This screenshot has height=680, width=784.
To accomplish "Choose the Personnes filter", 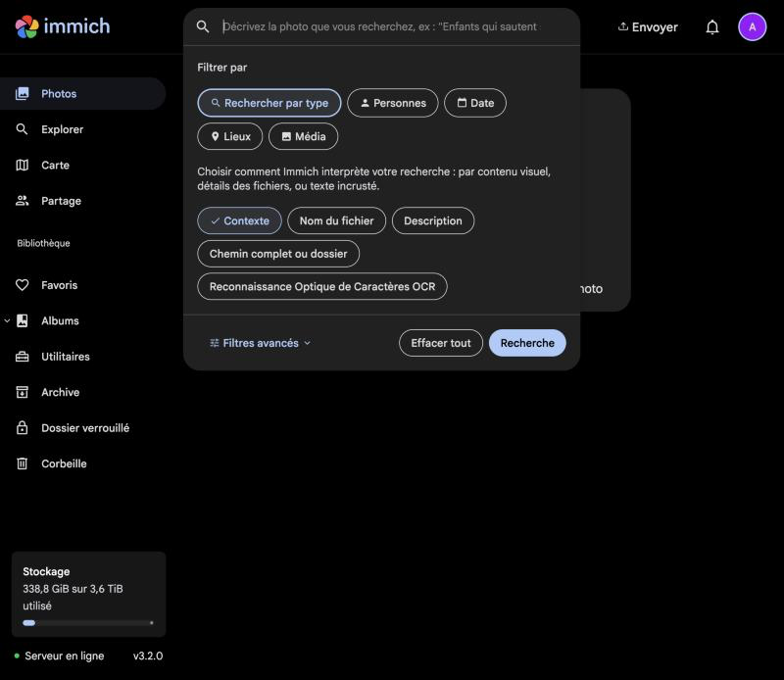I will 393,103.
